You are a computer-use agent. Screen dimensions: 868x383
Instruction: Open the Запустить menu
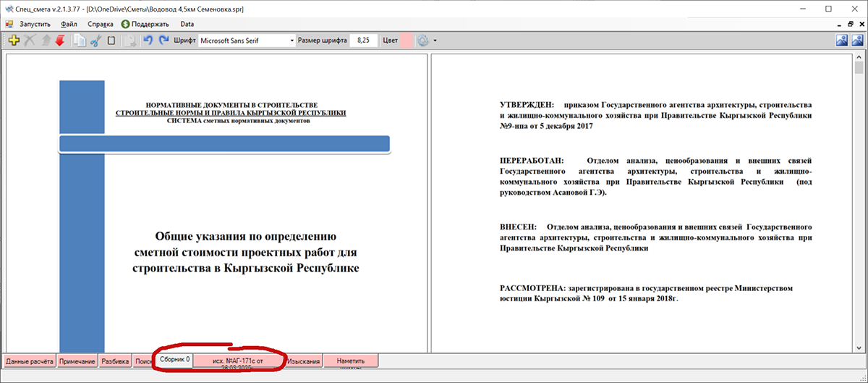pyautogui.click(x=35, y=24)
